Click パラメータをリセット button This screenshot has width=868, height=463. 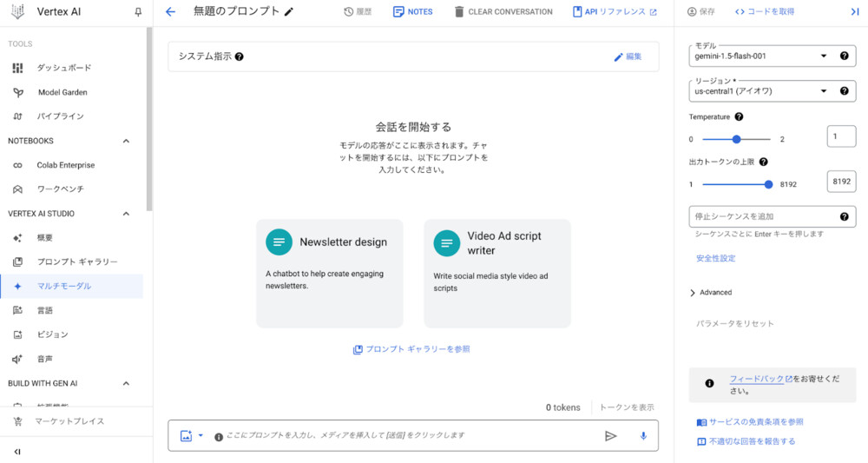point(735,323)
